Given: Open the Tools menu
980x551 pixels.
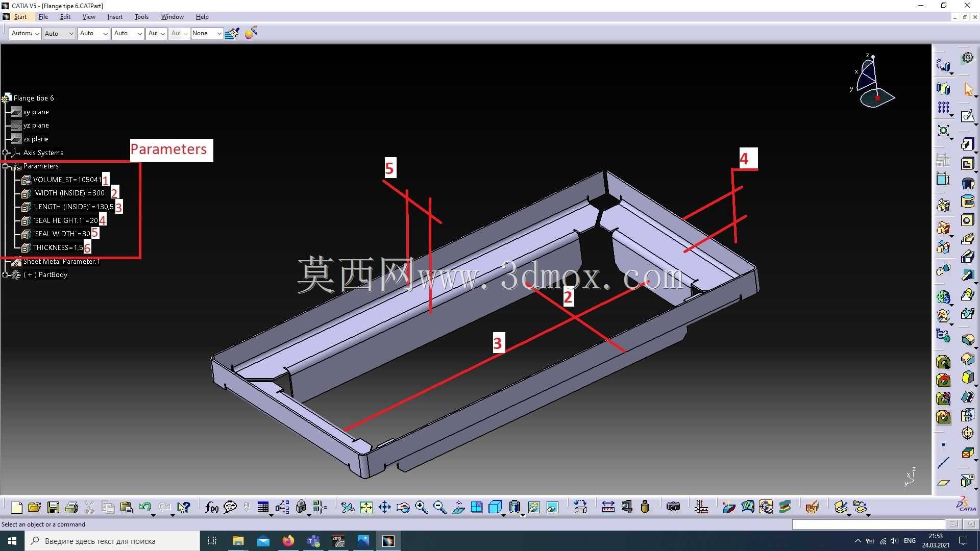Looking at the screenshot, I should coord(141,17).
